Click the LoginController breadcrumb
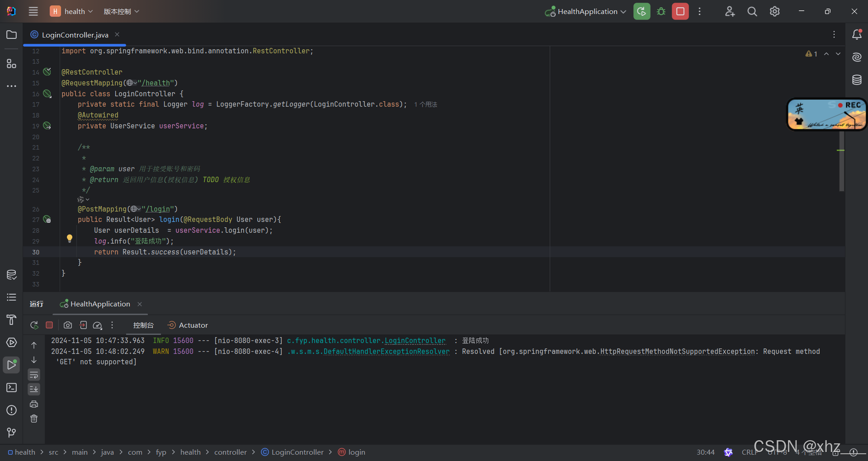Screen dimensions: 868x461 coord(292,452)
